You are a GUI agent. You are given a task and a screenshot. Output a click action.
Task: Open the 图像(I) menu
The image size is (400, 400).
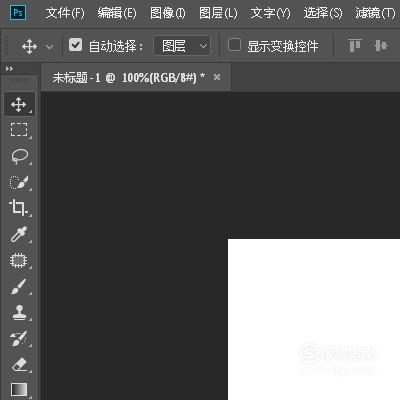click(168, 13)
